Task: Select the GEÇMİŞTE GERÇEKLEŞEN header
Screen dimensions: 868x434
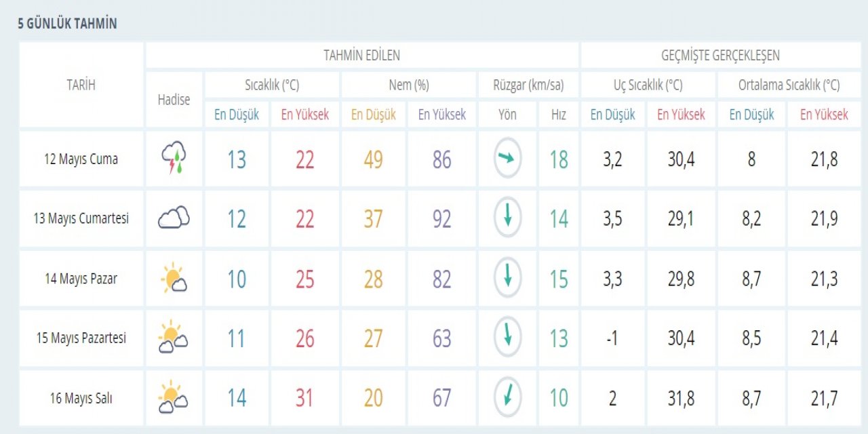Action: click(720, 56)
